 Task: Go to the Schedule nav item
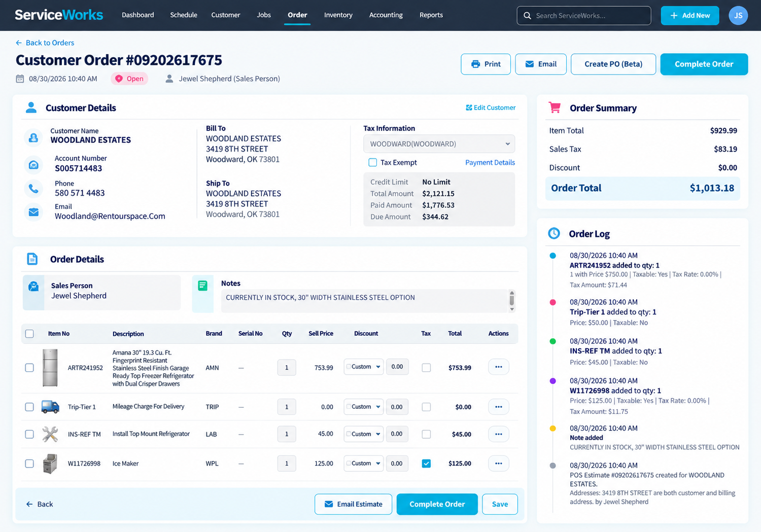tap(184, 15)
